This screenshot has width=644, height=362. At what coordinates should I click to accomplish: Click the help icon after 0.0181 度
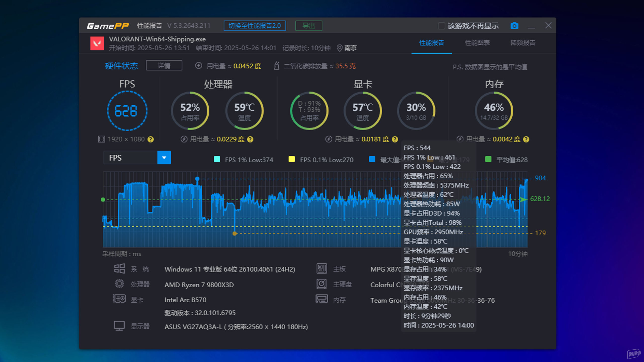395,139
